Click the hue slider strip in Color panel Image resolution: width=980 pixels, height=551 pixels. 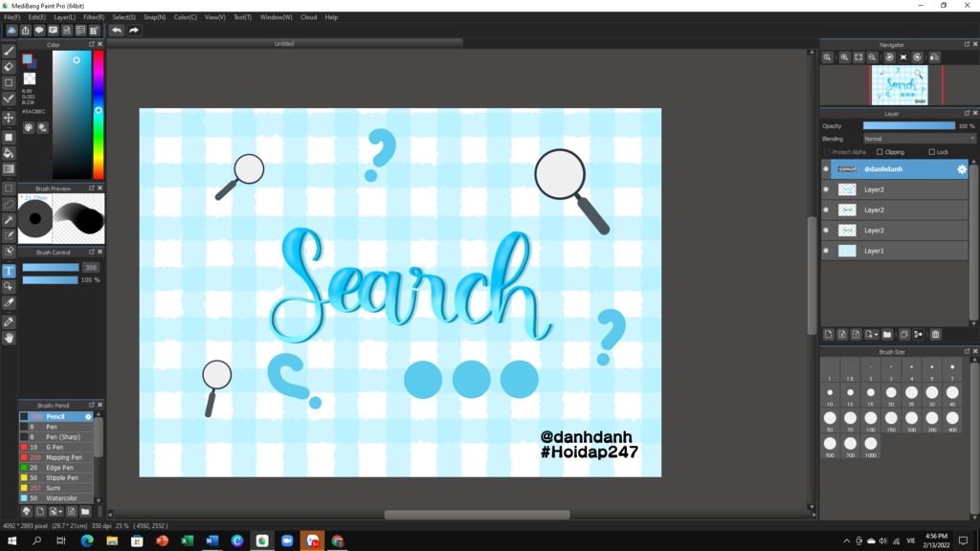(x=99, y=115)
